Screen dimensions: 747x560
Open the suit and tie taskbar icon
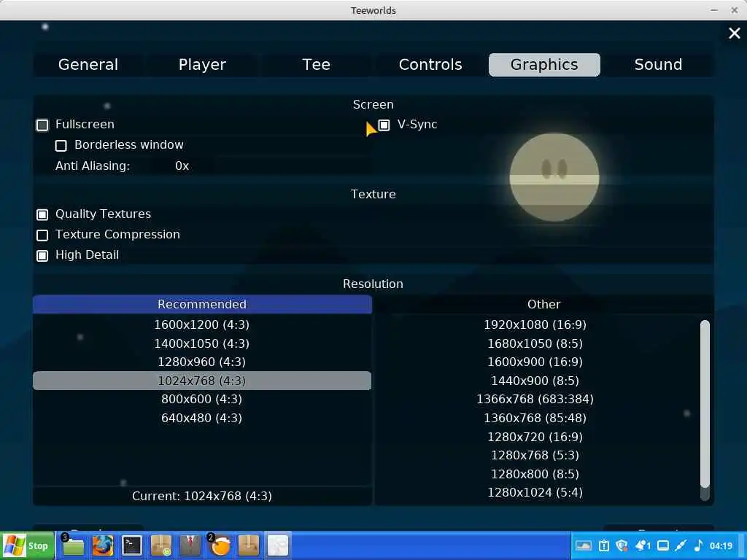pos(190,545)
